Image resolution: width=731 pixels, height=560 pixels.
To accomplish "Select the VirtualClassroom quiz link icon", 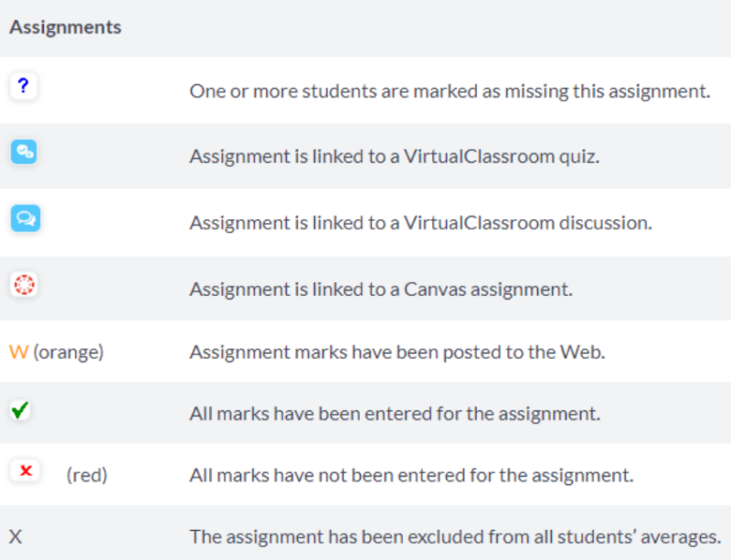I will click(25, 152).
